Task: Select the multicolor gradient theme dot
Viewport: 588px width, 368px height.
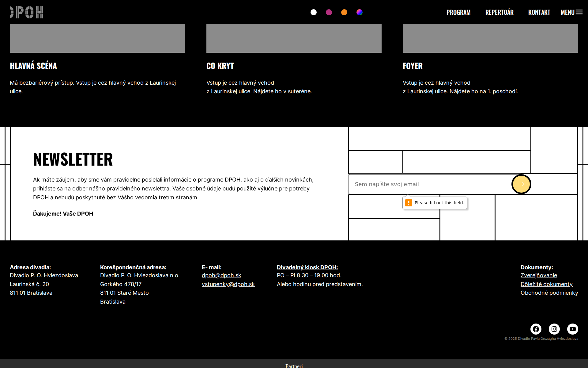Action: pos(360,12)
